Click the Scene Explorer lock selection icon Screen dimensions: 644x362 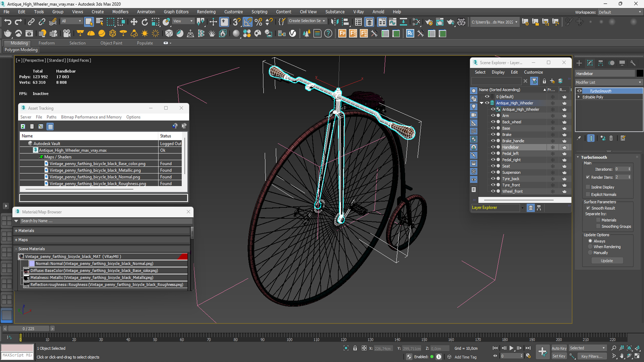coord(544,81)
